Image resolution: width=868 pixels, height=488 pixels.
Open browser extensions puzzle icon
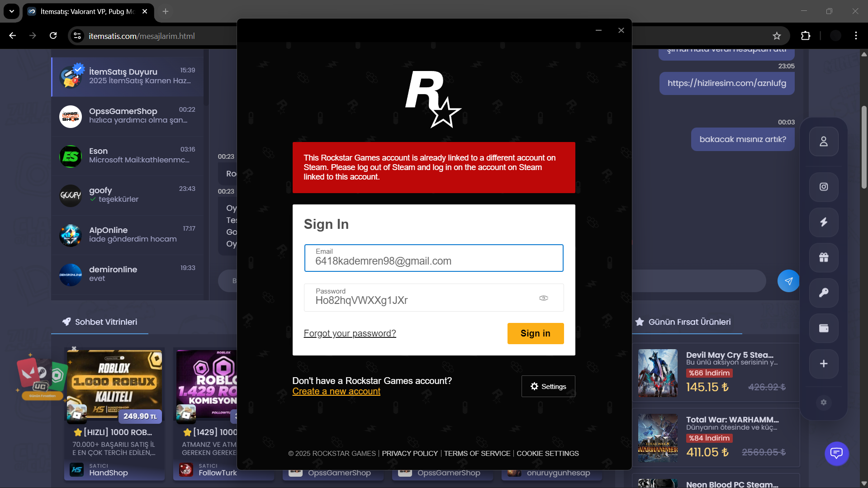(x=806, y=36)
